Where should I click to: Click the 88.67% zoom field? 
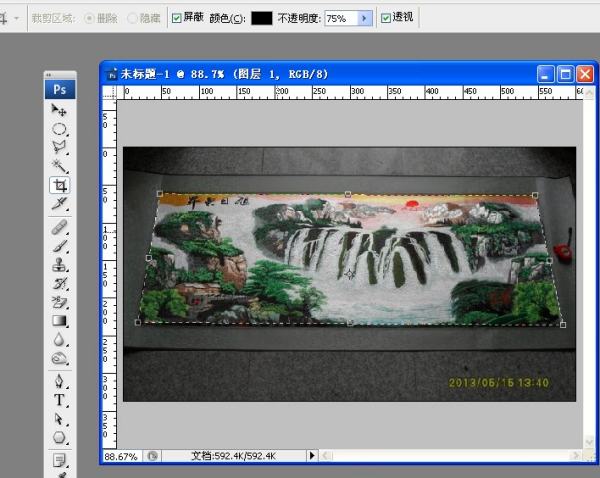coord(122,456)
